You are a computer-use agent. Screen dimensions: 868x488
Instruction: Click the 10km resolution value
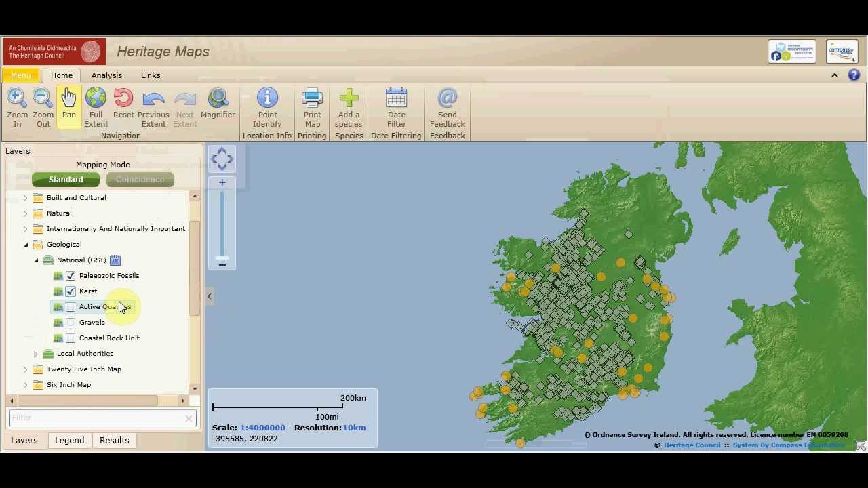tap(354, 428)
